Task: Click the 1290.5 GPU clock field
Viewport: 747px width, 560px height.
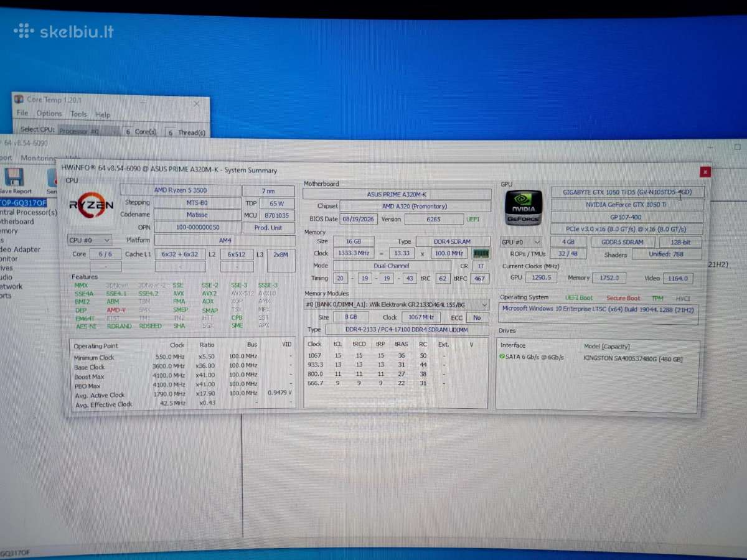Action: 540,278
